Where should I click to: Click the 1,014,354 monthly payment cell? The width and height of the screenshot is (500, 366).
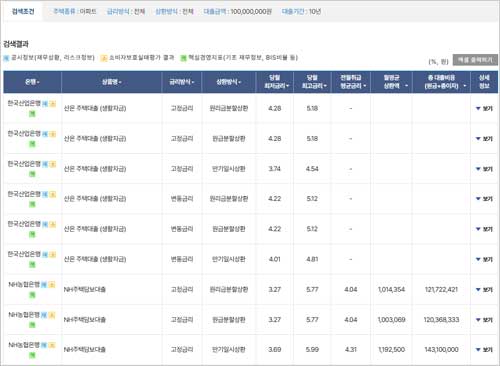point(391,289)
